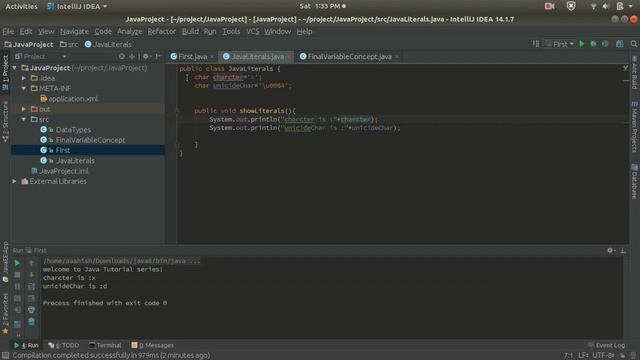Open IntelliJ IDEA app menu in top bar
Screen dimensions: 640x360
77,6
